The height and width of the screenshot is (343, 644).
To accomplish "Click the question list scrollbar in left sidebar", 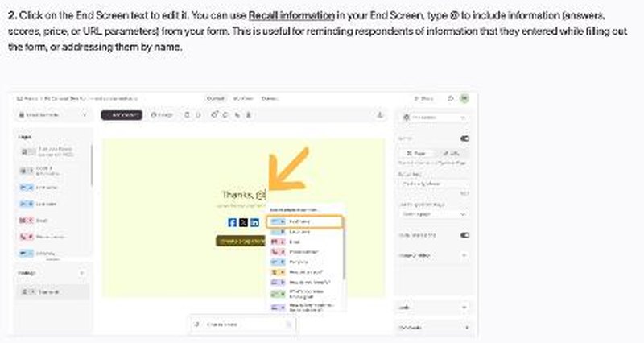I will (91, 164).
